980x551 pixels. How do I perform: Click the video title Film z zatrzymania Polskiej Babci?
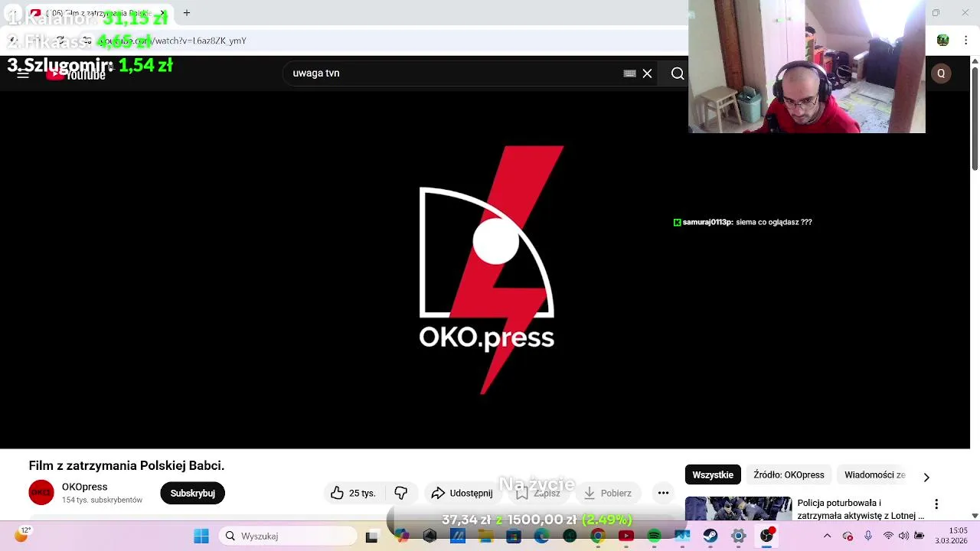[x=126, y=465]
